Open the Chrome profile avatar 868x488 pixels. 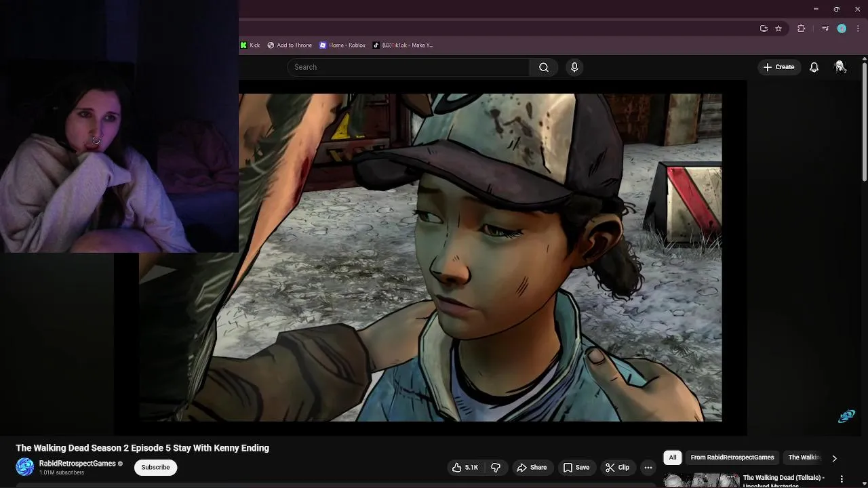[842, 28]
